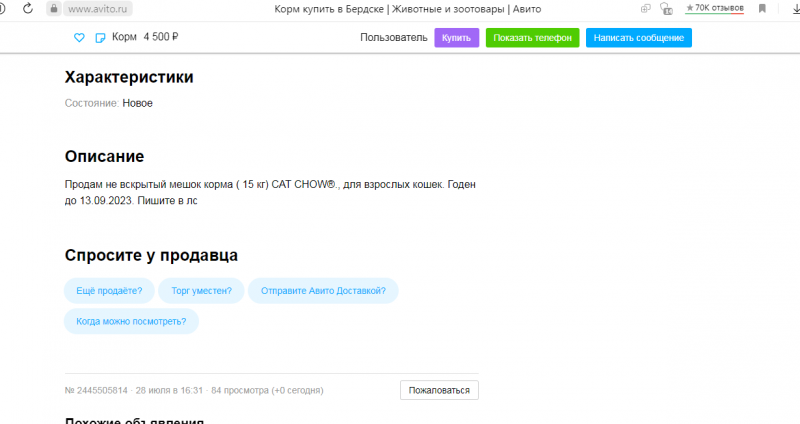Pick 'Когда можно посмотреть?' question chip

tap(131, 321)
